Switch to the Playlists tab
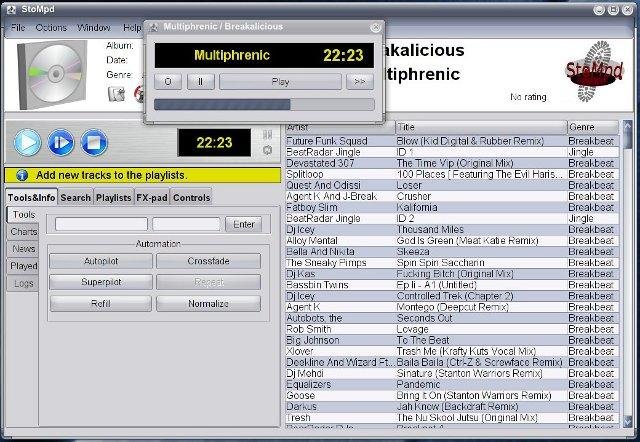 113,198
